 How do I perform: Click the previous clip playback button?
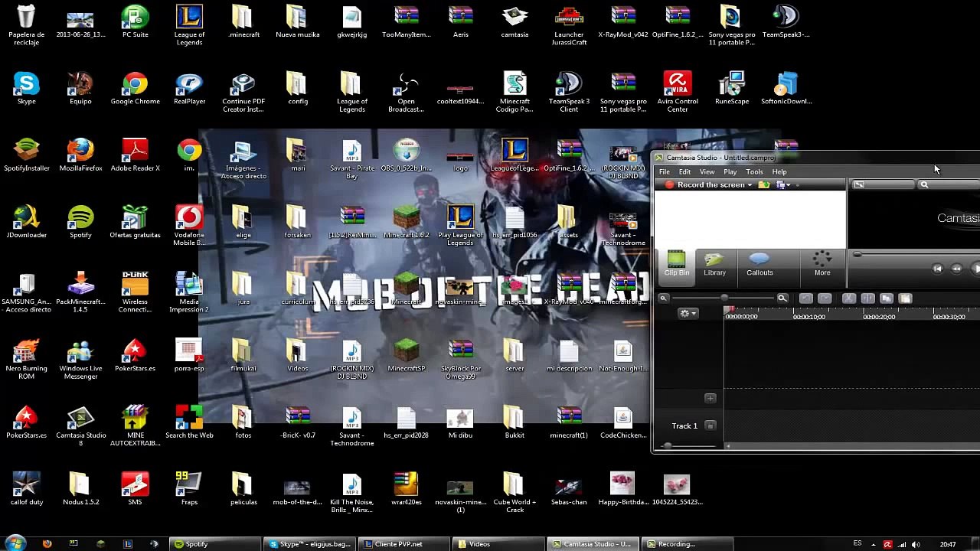click(x=937, y=269)
